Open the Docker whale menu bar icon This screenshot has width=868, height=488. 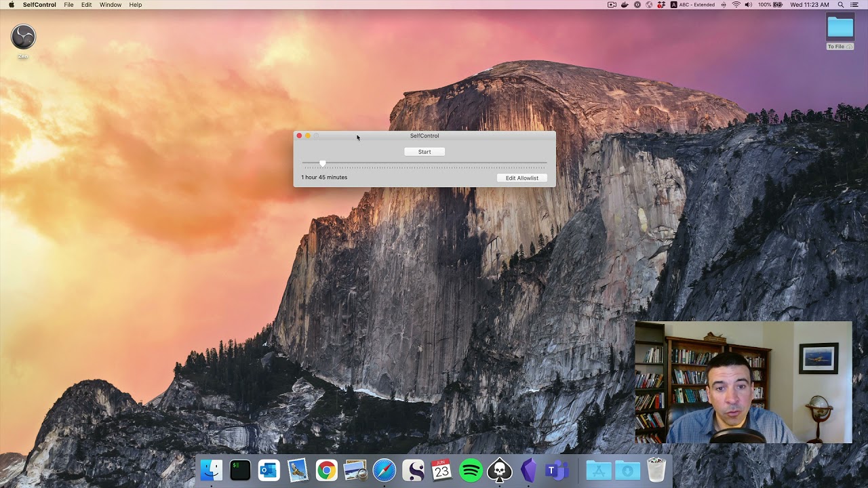pyautogui.click(x=625, y=5)
